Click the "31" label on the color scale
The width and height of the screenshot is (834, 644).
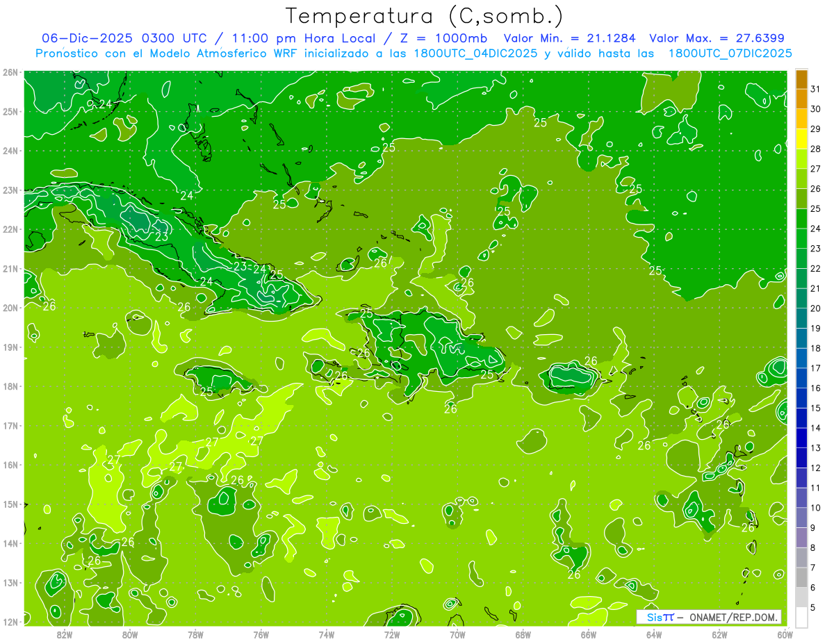tap(815, 89)
